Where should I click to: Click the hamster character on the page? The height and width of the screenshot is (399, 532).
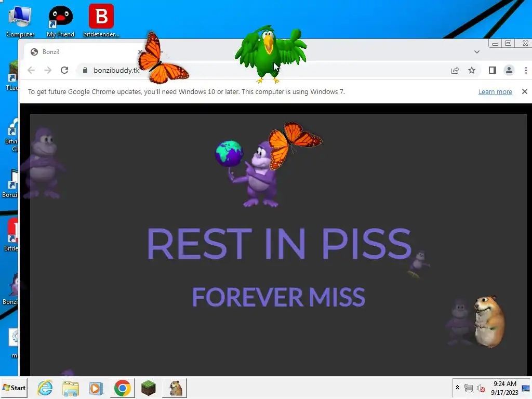click(x=488, y=321)
